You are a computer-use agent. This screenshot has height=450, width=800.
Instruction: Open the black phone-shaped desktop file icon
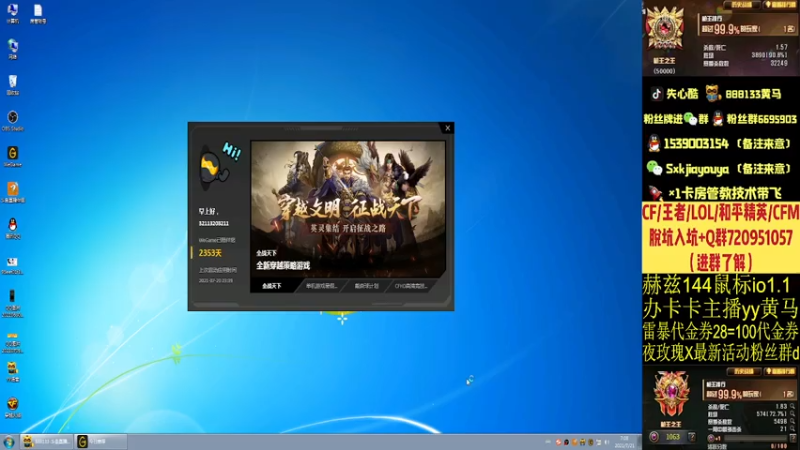tap(12, 301)
